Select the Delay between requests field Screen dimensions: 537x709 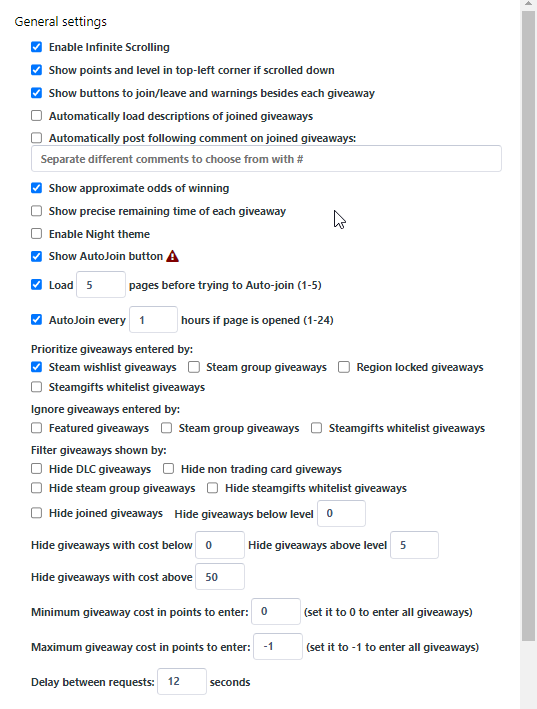coord(182,681)
